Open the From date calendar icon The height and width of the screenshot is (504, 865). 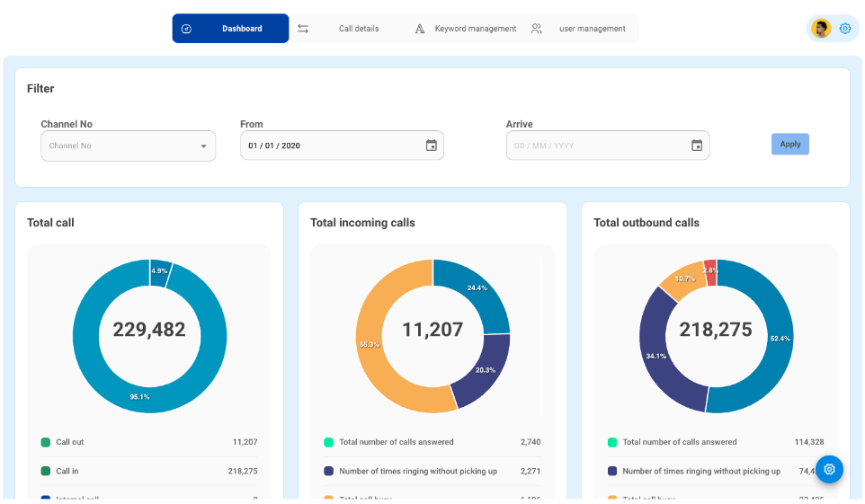(x=431, y=146)
